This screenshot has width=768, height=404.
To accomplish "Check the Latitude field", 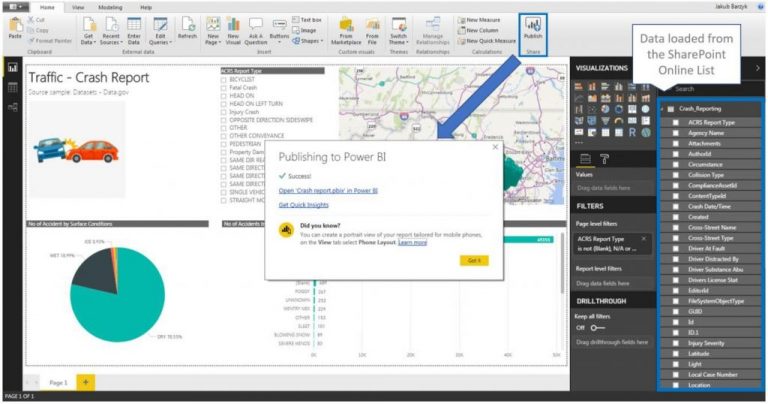I will 676,354.
